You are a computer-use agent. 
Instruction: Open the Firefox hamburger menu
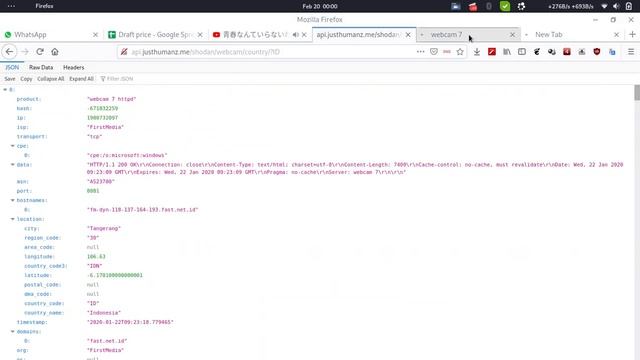[631, 52]
